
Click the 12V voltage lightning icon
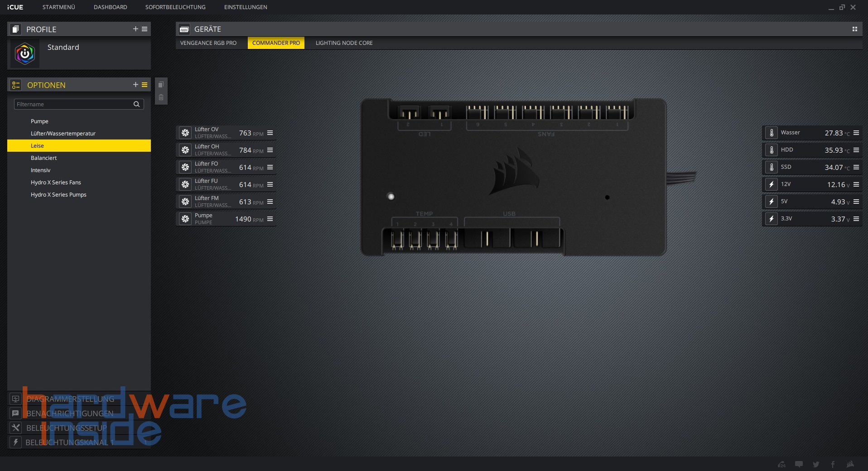[772, 184]
